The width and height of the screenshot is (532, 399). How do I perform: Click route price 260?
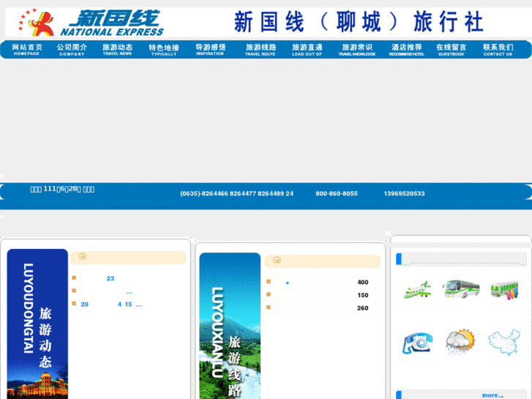tap(363, 308)
